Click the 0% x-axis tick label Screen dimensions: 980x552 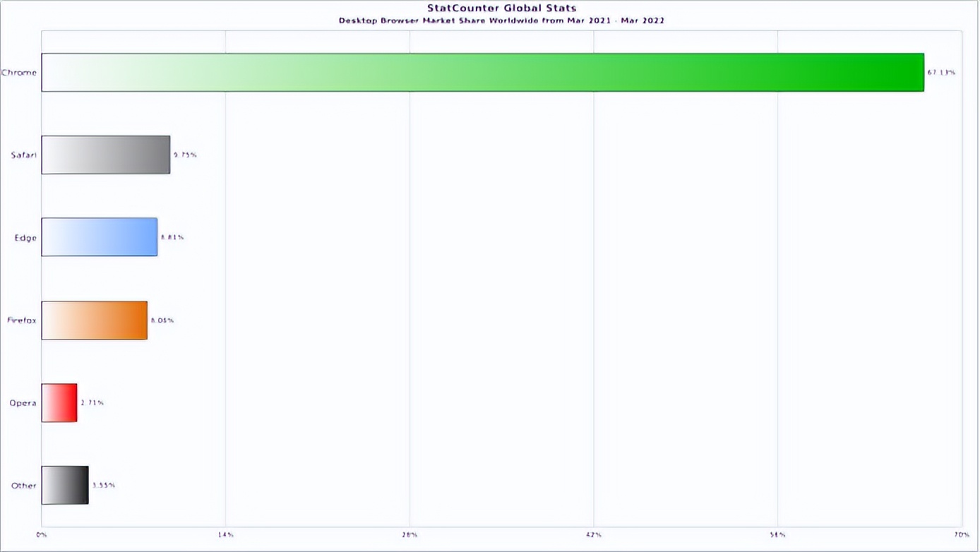tap(42, 534)
